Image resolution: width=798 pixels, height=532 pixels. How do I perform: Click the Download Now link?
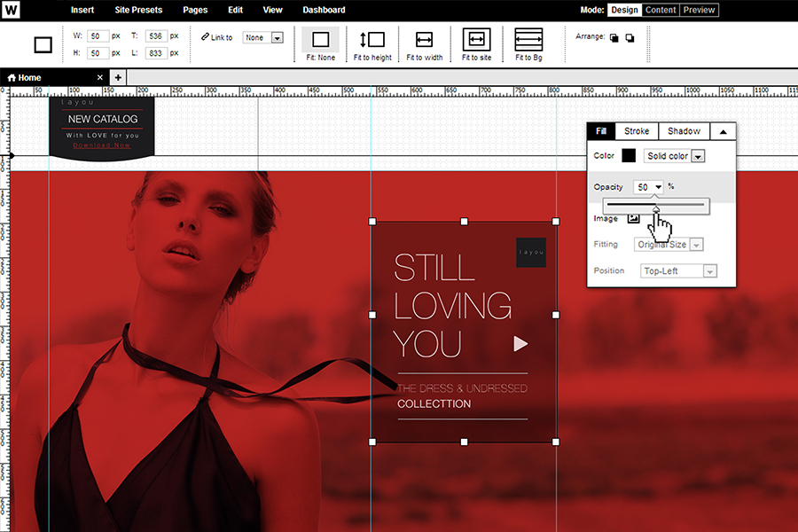click(102, 145)
